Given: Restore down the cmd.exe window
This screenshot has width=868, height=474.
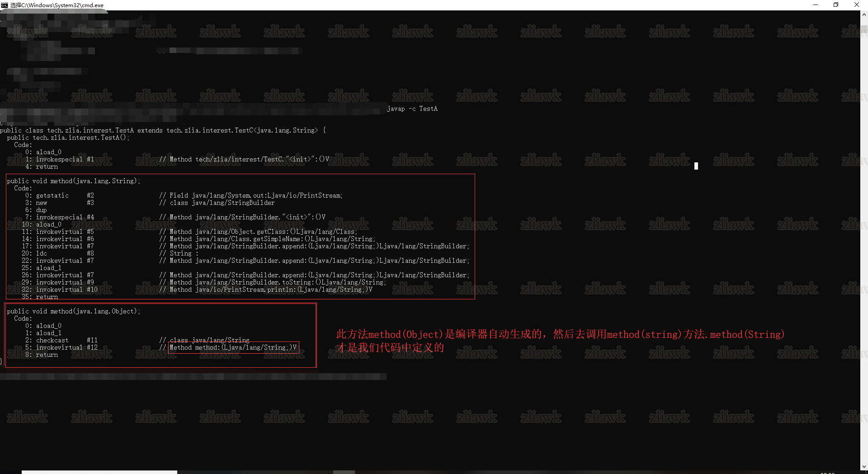Looking at the screenshot, I should pyautogui.click(x=836, y=5).
